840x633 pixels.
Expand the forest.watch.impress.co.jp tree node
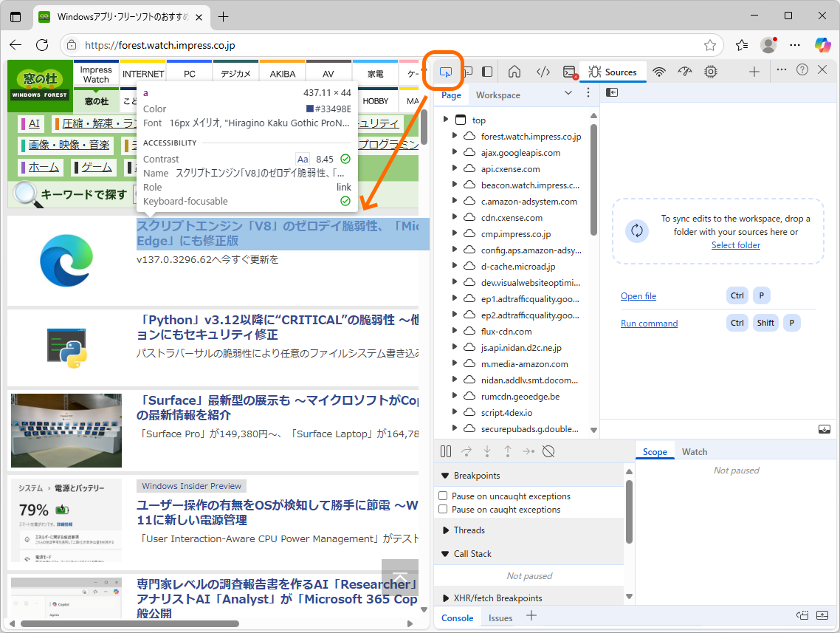point(455,136)
